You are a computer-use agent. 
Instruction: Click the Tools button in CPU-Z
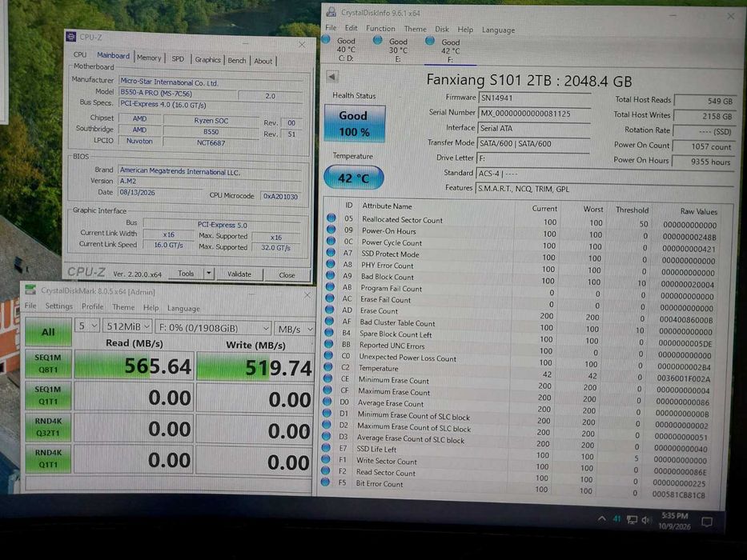(x=186, y=273)
